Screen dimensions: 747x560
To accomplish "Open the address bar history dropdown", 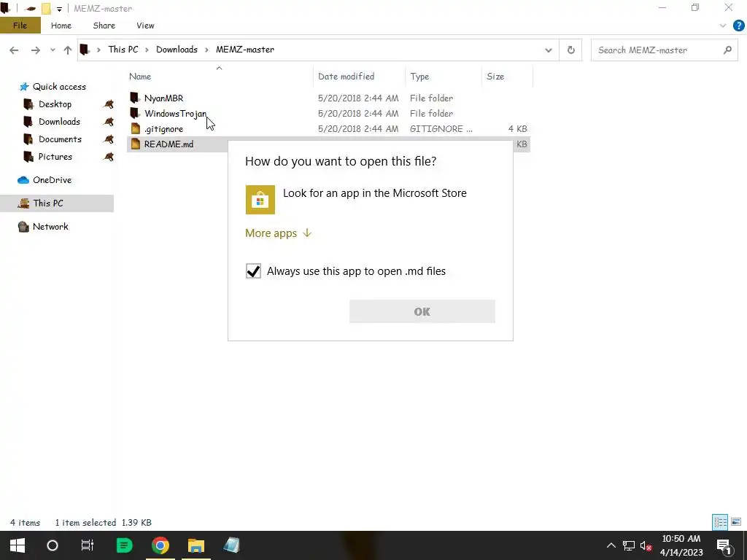I will (549, 50).
